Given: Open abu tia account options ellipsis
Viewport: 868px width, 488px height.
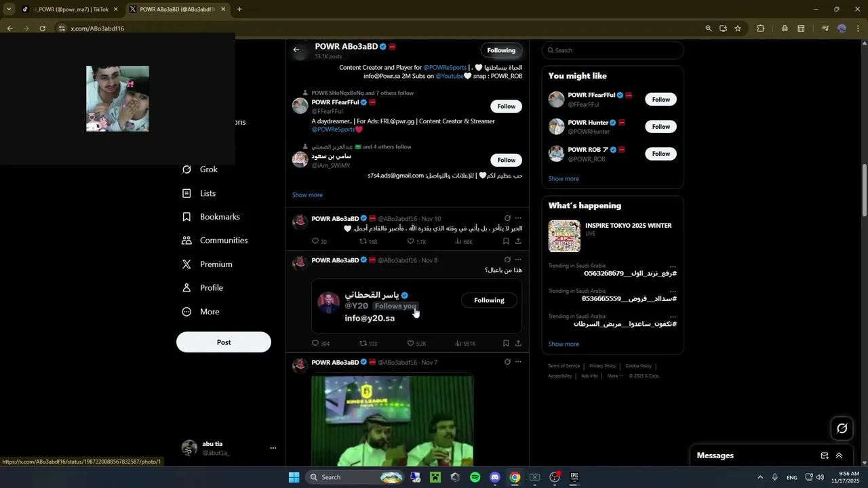Looking at the screenshot, I should coord(273,448).
